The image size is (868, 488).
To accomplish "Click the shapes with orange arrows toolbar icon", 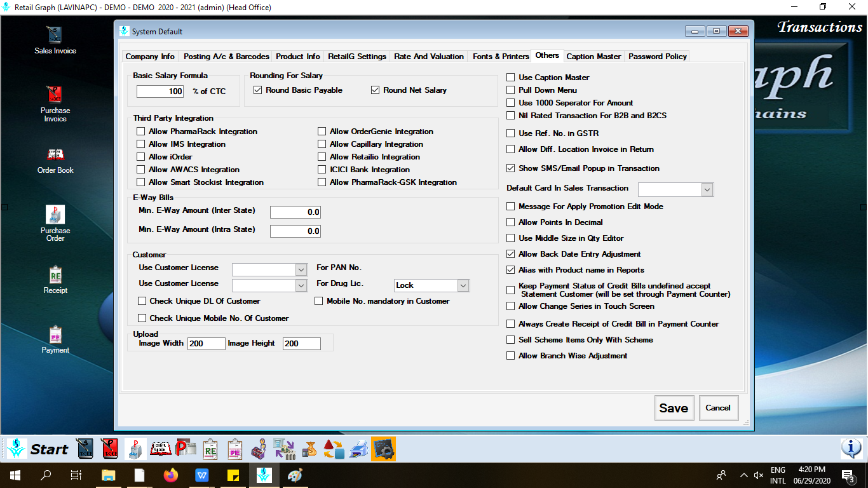I will point(334,449).
